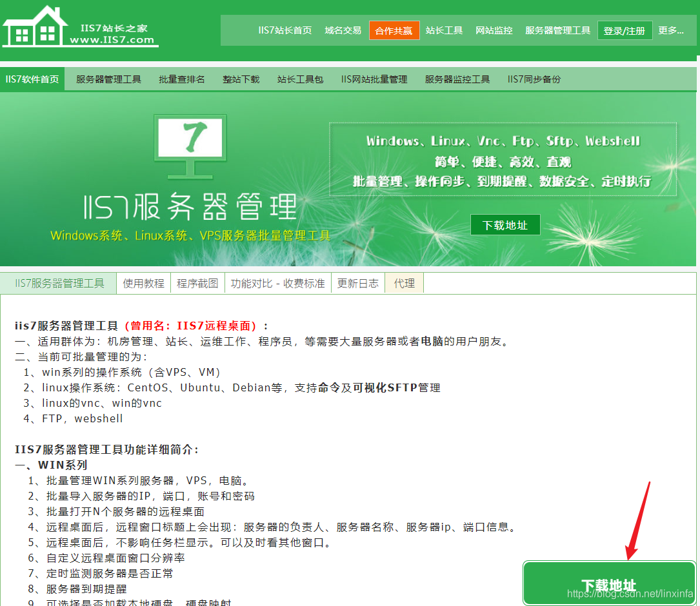700x606 pixels.
Task: Open the 批量查排名 link
Action: (x=182, y=79)
